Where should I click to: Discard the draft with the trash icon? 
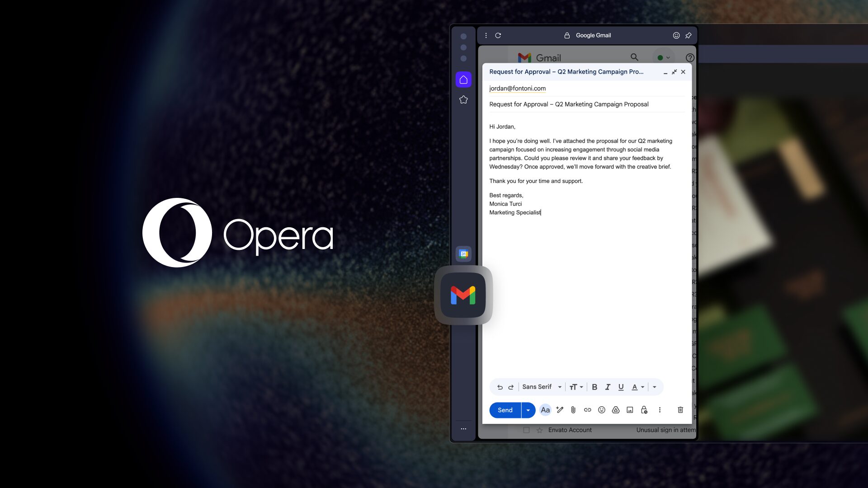[x=680, y=410]
